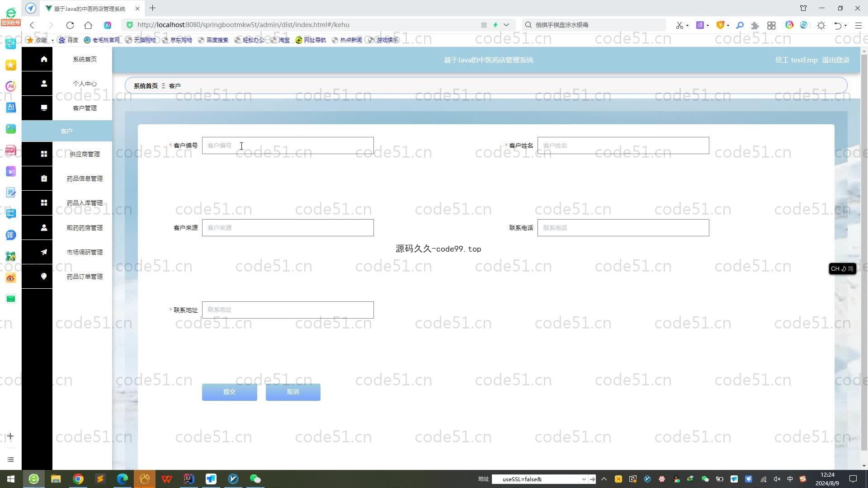Open 药品订单管理 menu
Viewport: 868px width, 488px height.
click(85, 277)
